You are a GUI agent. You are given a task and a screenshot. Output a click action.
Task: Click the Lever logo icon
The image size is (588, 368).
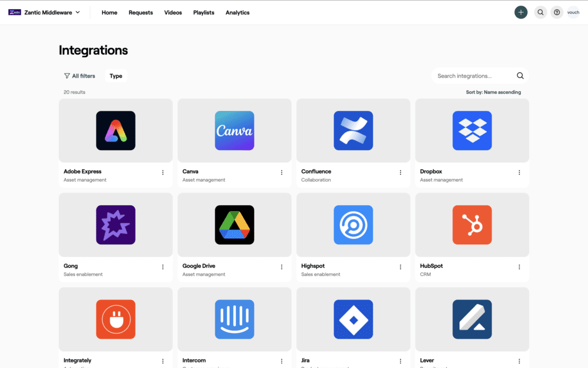472,319
